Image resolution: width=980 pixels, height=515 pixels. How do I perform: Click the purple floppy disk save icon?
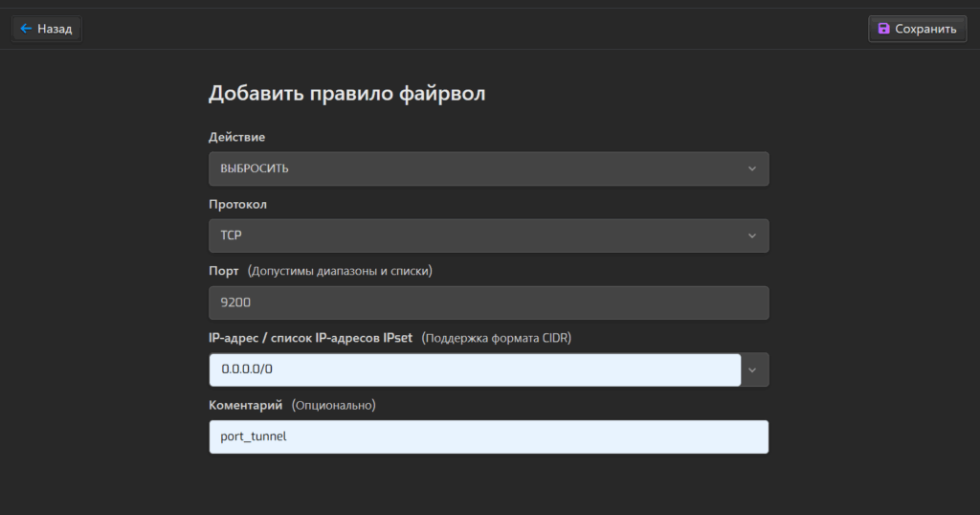click(883, 29)
